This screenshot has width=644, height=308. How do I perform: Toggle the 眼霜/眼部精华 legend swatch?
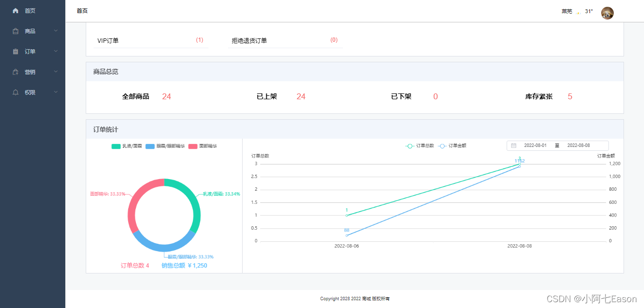[150, 146]
